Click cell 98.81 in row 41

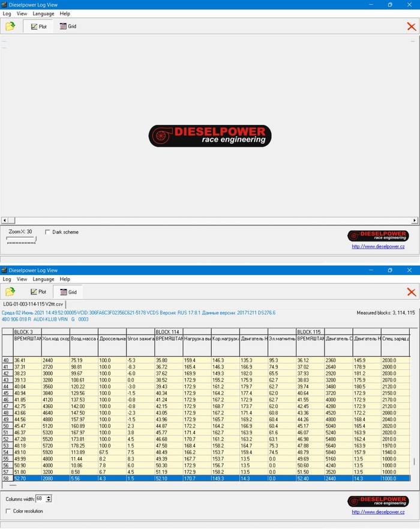point(84,367)
